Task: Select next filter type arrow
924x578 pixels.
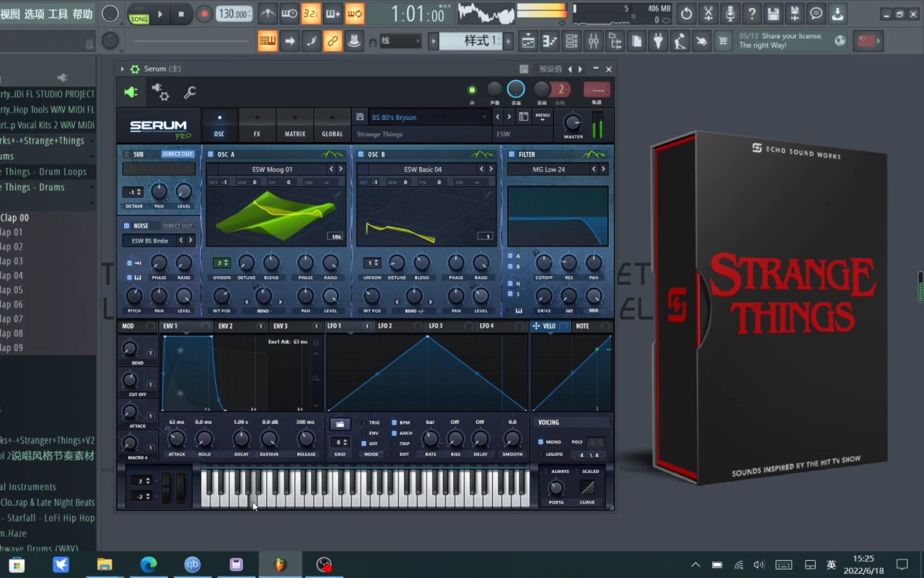Action: coord(603,169)
